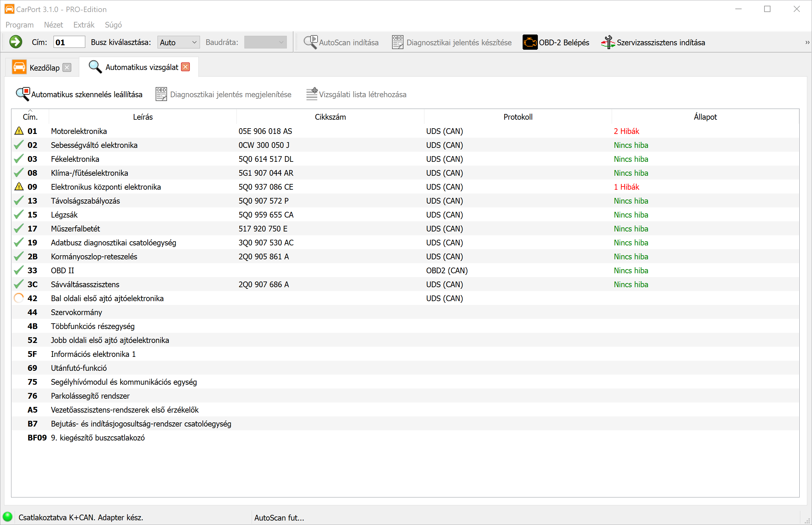Launch Szervizasszisztens indítása tool icon
This screenshot has width=812, height=525.
608,42
